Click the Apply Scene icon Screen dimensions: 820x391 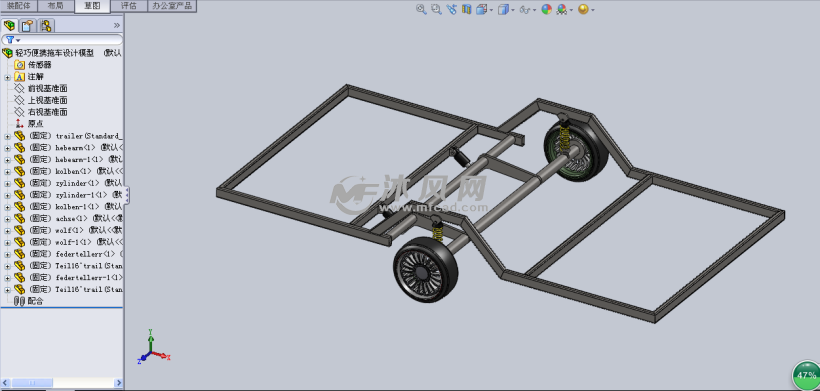[562, 9]
